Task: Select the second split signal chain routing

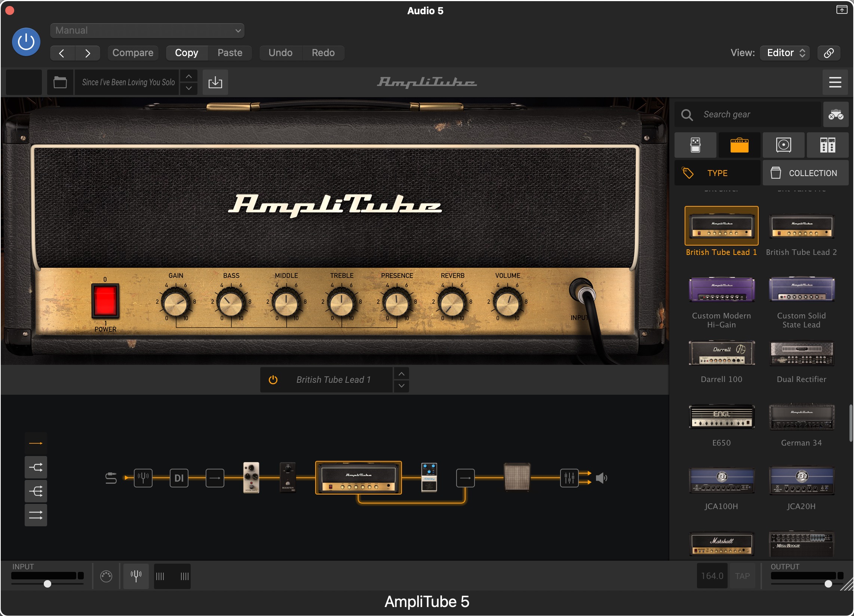Action: coord(36,467)
